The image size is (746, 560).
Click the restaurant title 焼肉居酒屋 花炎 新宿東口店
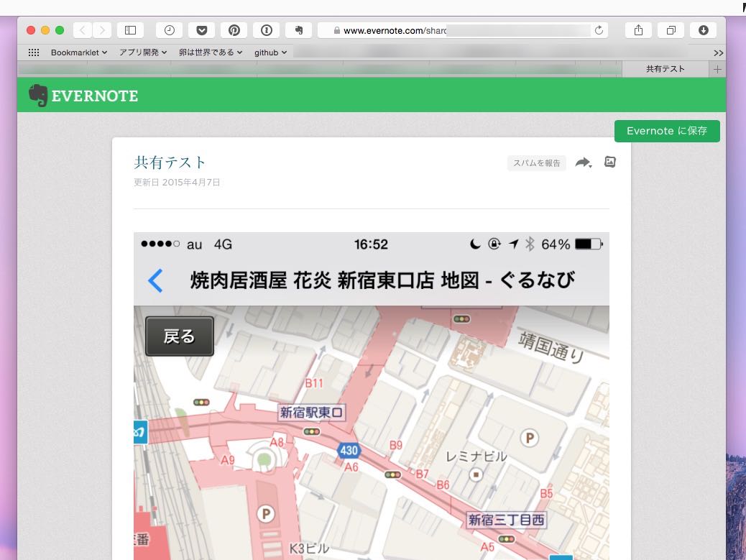312,280
